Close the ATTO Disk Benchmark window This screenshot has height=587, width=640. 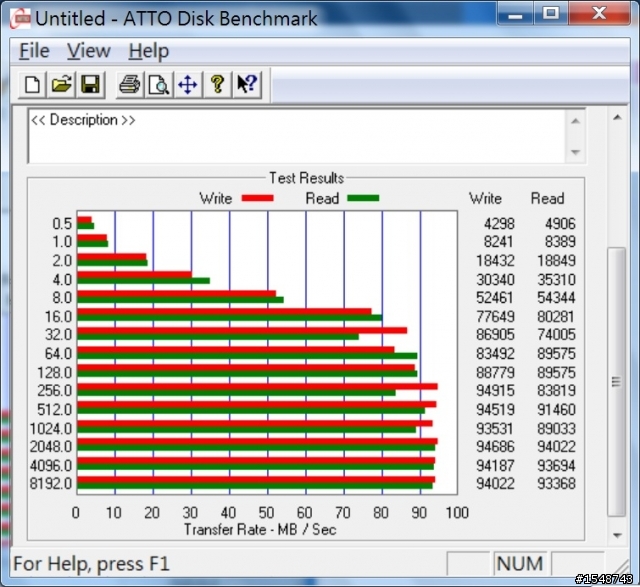pyautogui.click(x=599, y=14)
